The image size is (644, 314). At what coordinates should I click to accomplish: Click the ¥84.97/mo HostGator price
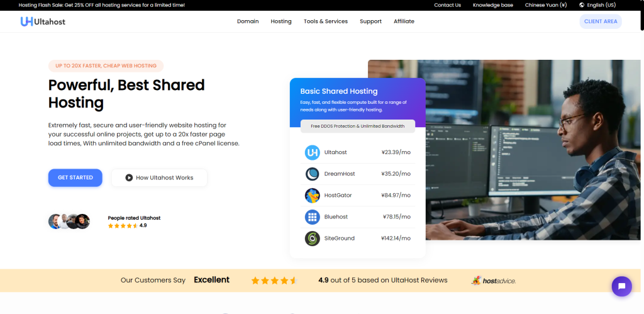[396, 195]
